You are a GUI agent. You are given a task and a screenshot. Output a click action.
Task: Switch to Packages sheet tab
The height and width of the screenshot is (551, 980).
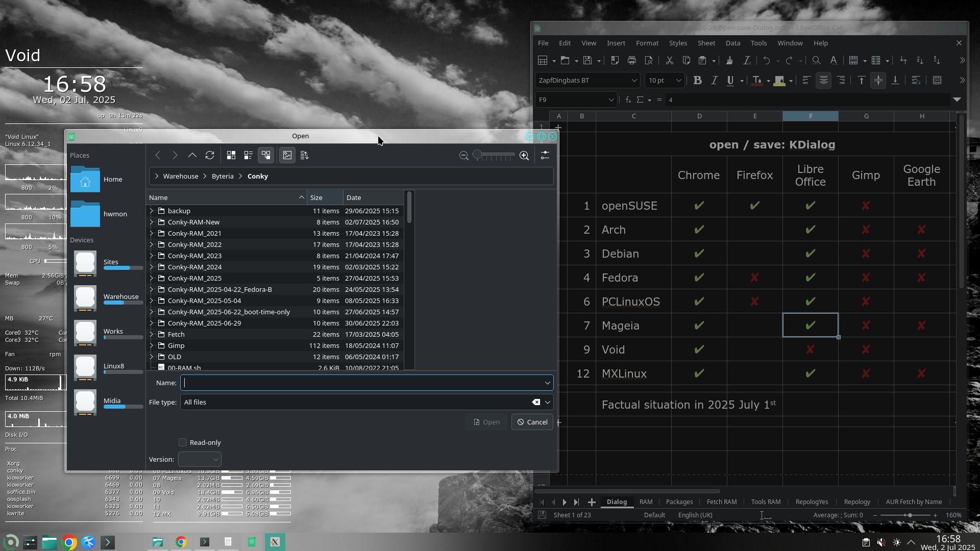(679, 502)
